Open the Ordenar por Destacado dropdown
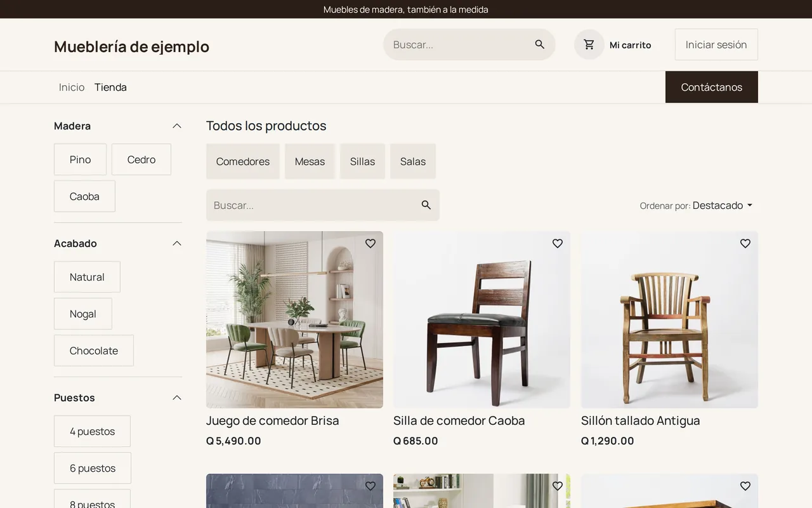812x508 pixels. pyautogui.click(x=697, y=205)
